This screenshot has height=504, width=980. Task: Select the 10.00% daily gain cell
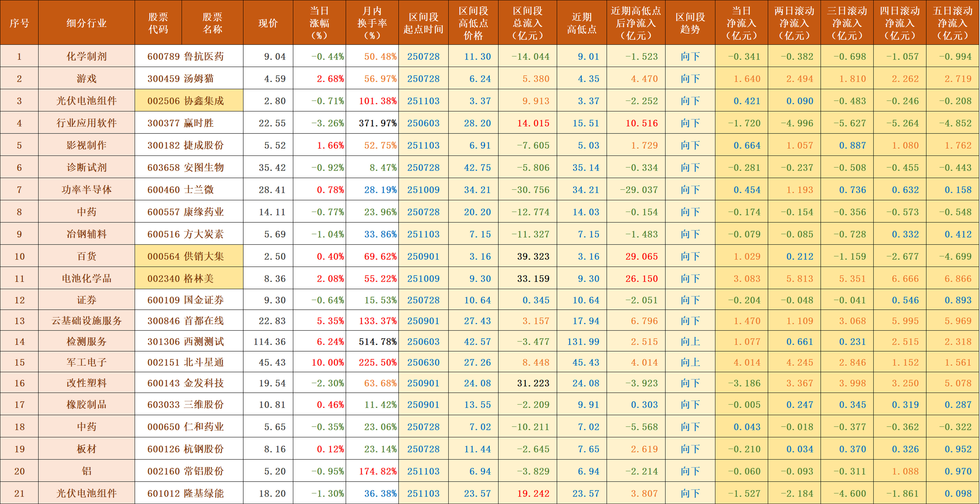tap(327, 362)
